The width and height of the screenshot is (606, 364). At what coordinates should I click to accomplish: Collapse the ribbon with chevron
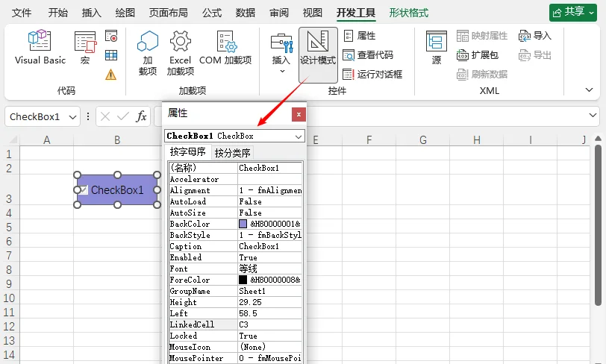(589, 90)
